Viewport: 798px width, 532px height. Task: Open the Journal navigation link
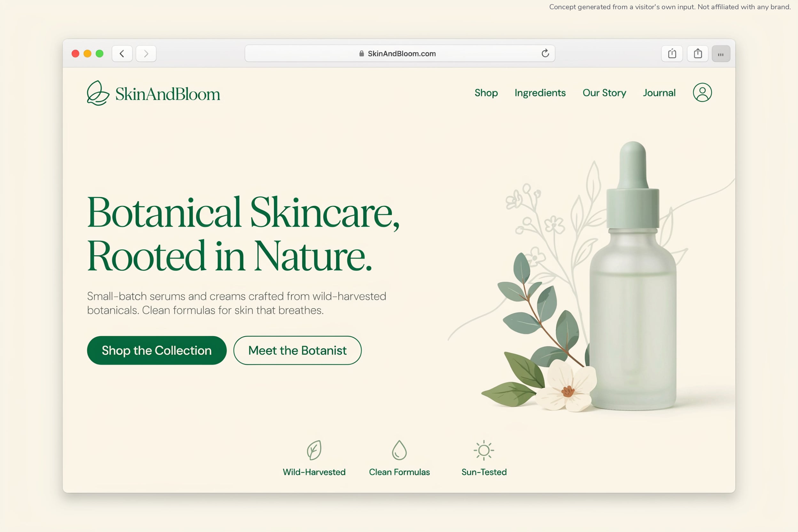(659, 93)
